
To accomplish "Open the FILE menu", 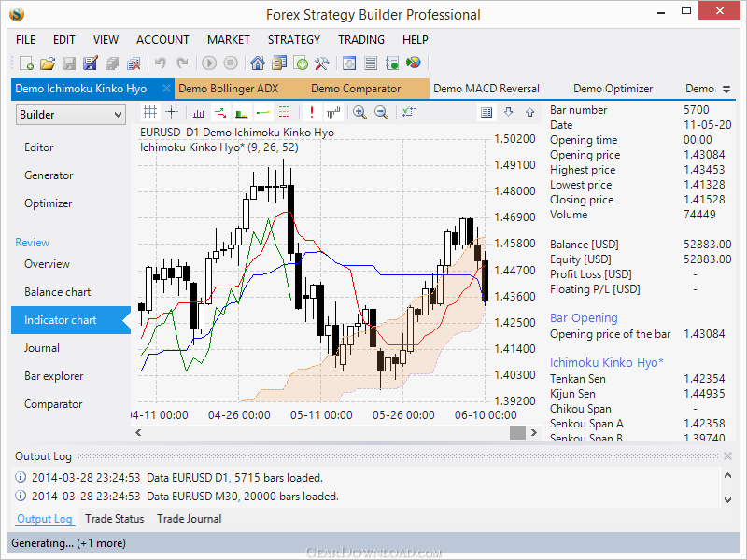I will click(26, 40).
